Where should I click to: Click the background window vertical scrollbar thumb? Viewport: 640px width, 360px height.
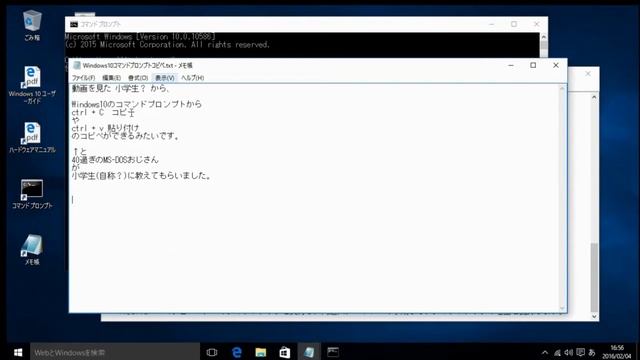[594, 277]
